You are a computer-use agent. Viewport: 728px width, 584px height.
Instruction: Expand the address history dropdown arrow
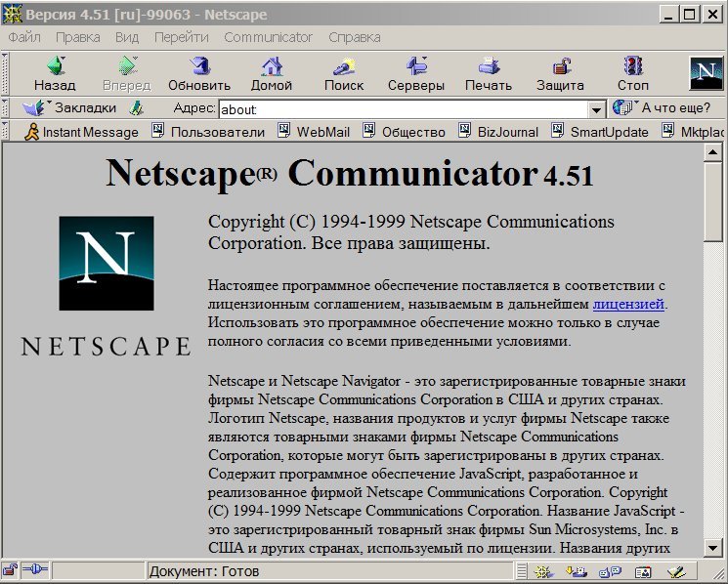(x=596, y=110)
